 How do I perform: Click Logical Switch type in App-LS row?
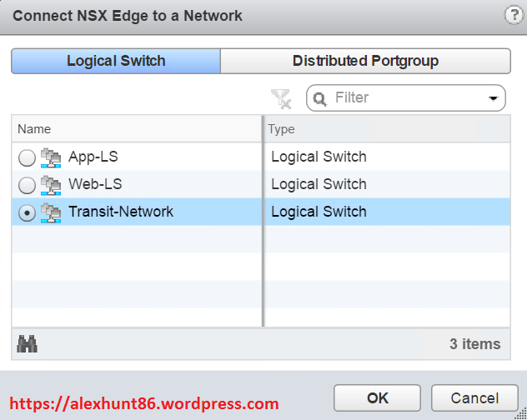click(319, 157)
